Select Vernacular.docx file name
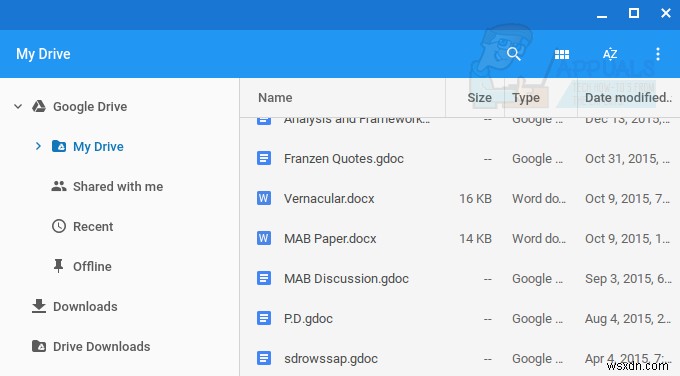Viewport: 680px width, 376px height. (329, 199)
